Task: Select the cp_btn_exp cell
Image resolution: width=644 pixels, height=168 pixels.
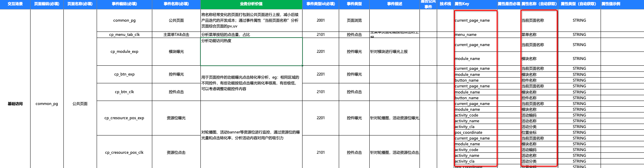Action: 124,74
